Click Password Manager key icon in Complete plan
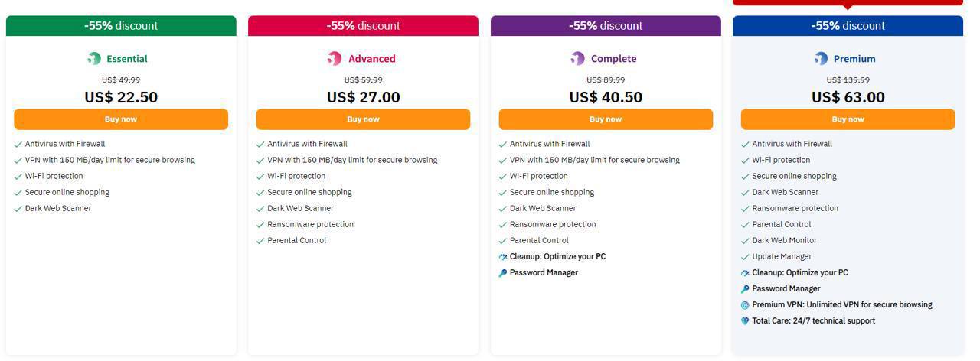 pos(503,273)
